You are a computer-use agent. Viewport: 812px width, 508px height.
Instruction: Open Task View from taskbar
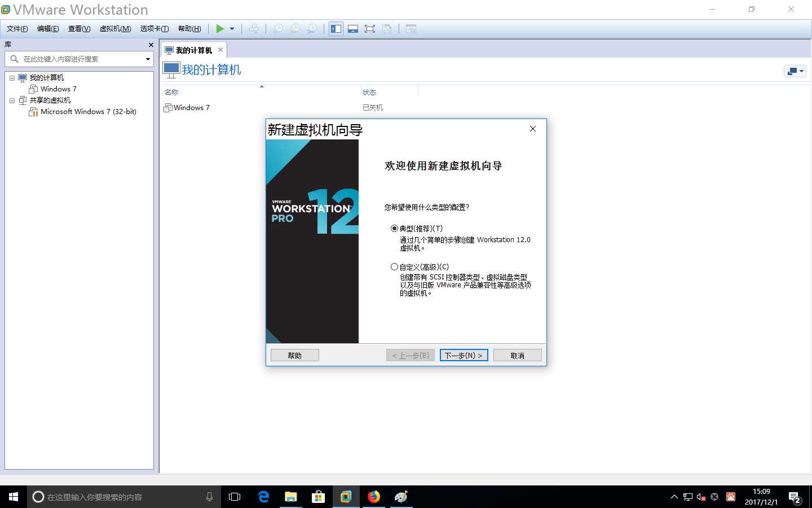[x=235, y=497]
